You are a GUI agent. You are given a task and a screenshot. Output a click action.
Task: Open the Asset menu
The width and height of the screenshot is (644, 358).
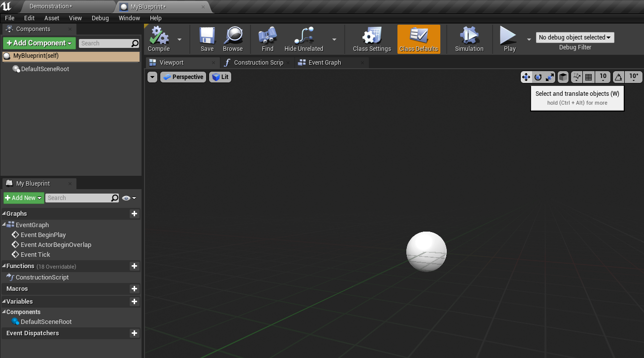[x=52, y=18]
